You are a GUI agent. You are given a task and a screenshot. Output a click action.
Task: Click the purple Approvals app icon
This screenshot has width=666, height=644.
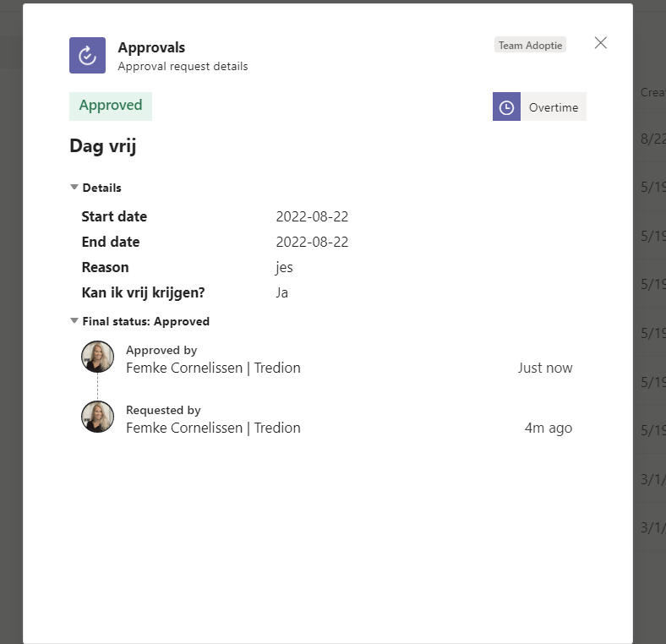click(x=87, y=55)
